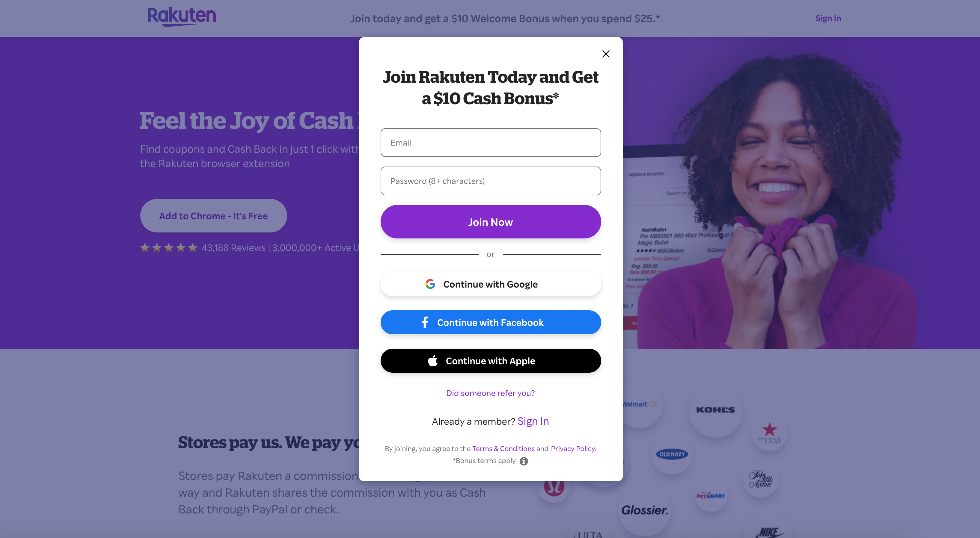Open bonus terms info icon
The height and width of the screenshot is (538, 980).
524,461
